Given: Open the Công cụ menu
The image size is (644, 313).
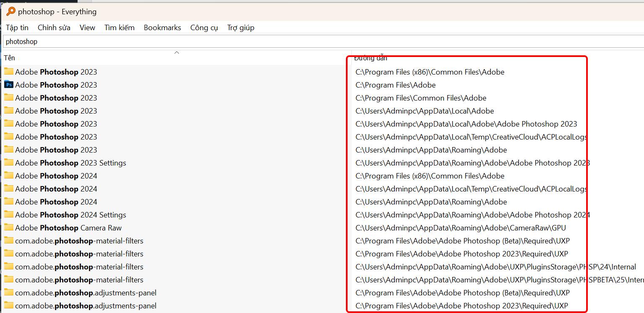Looking at the screenshot, I should [x=204, y=28].
